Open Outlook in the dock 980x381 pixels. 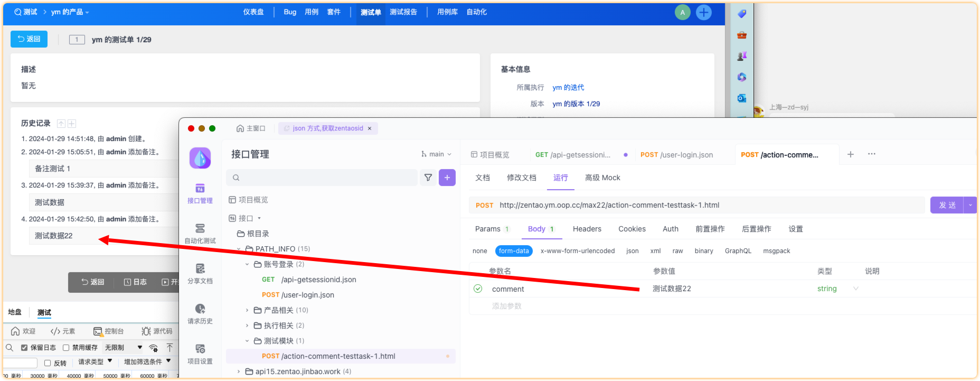(x=742, y=98)
